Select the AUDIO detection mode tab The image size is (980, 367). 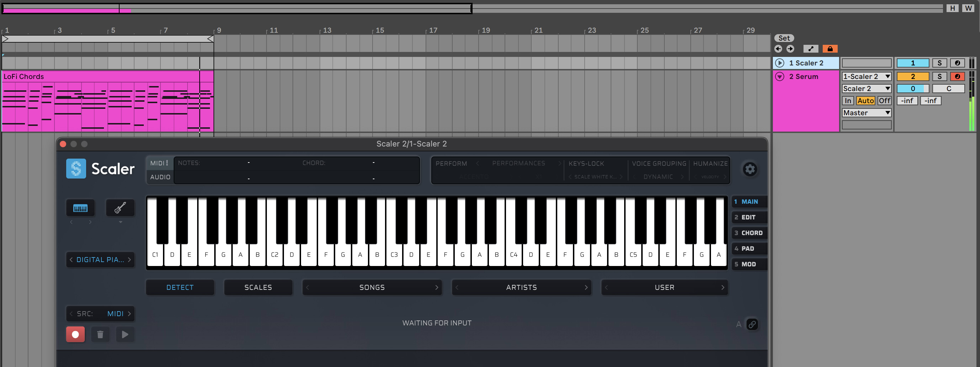click(x=160, y=177)
